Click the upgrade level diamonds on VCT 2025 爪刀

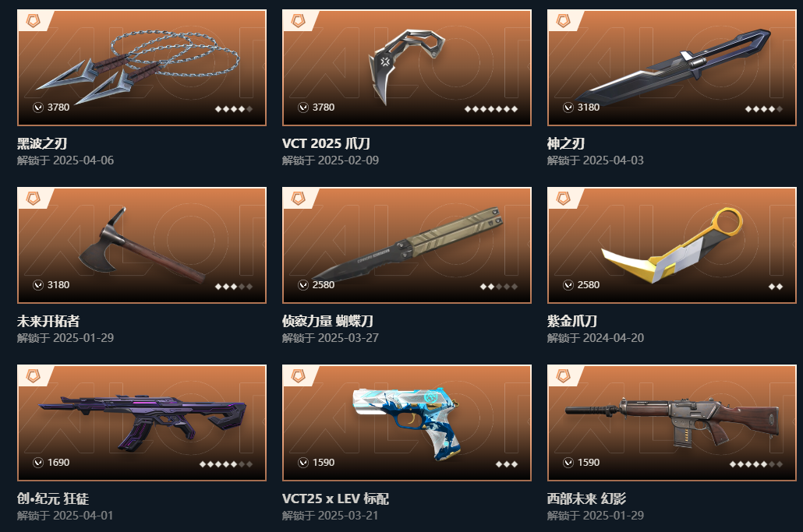click(490, 109)
